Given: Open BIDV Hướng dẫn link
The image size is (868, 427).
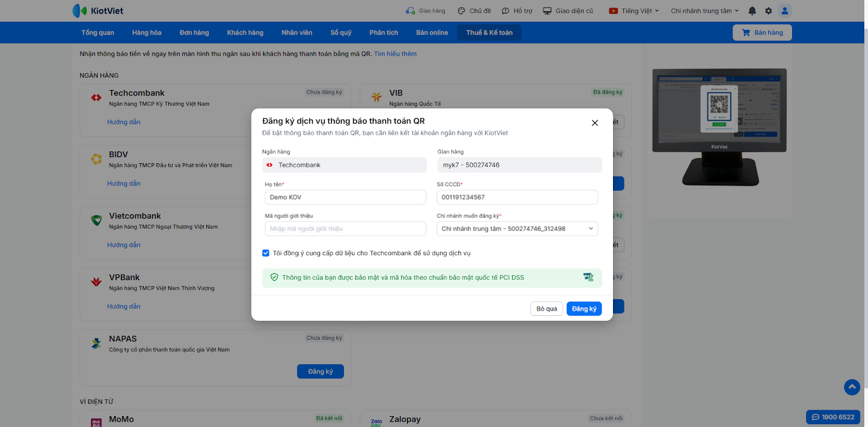Looking at the screenshot, I should [x=124, y=183].
